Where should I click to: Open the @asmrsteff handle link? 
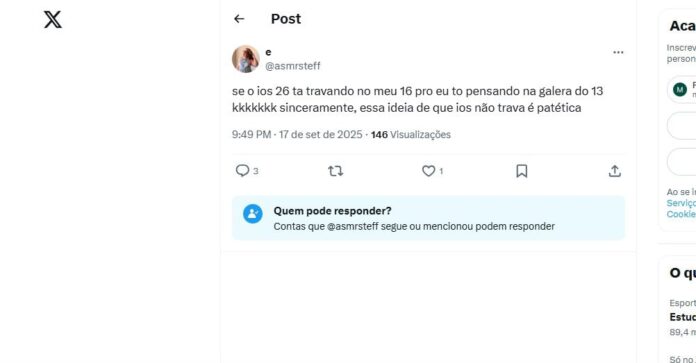(293, 66)
